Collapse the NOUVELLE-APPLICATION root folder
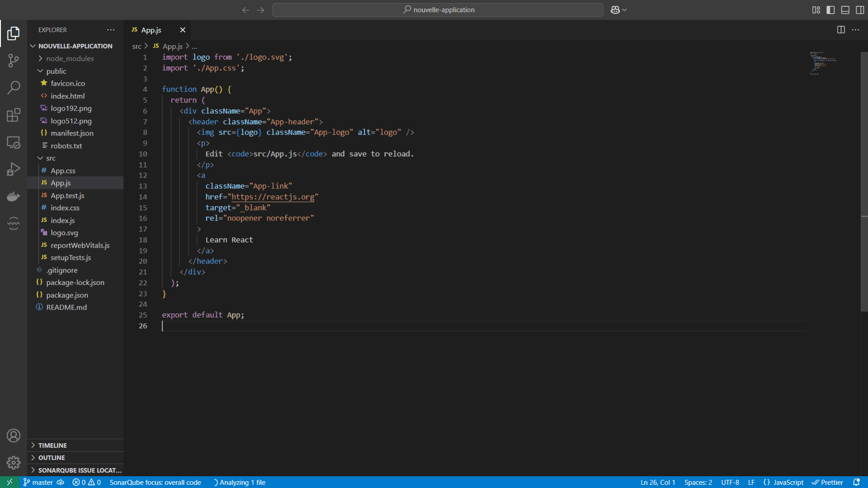 coord(75,46)
